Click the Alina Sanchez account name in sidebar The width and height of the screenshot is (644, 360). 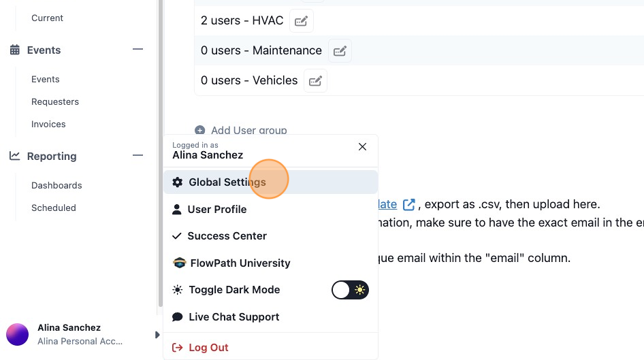pyautogui.click(x=69, y=327)
